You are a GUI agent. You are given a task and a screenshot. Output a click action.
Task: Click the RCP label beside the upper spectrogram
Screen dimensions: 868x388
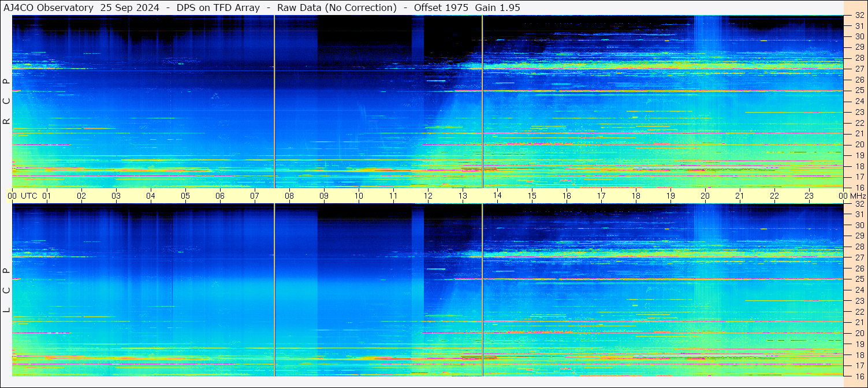(x=6, y=102)
